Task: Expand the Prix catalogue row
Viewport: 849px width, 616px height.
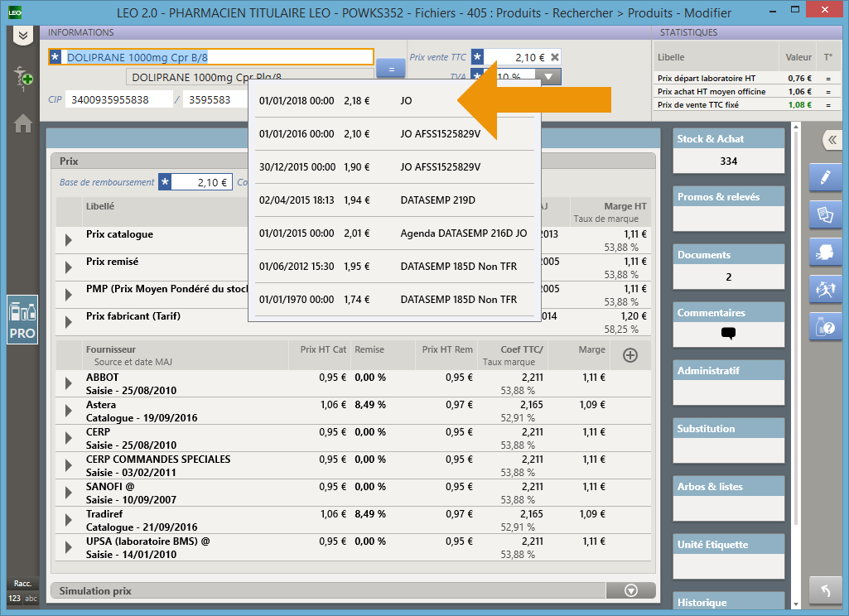Action: [x=68, y=240]
